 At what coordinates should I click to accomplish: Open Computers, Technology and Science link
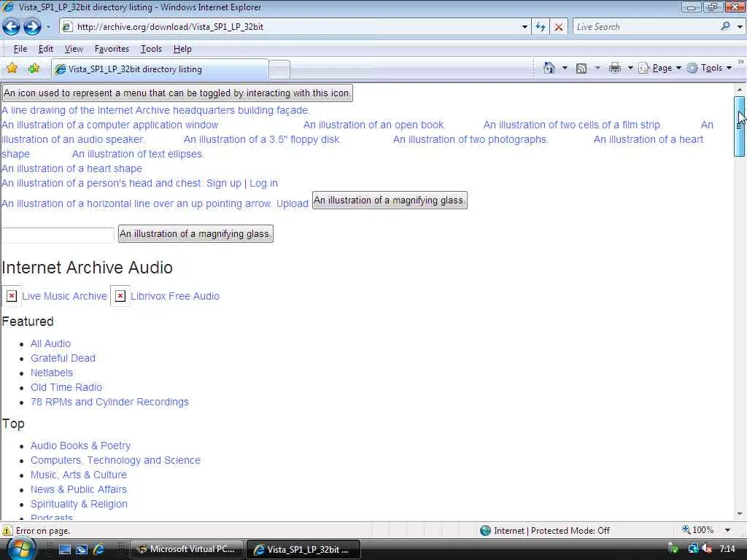pos(115,461)
